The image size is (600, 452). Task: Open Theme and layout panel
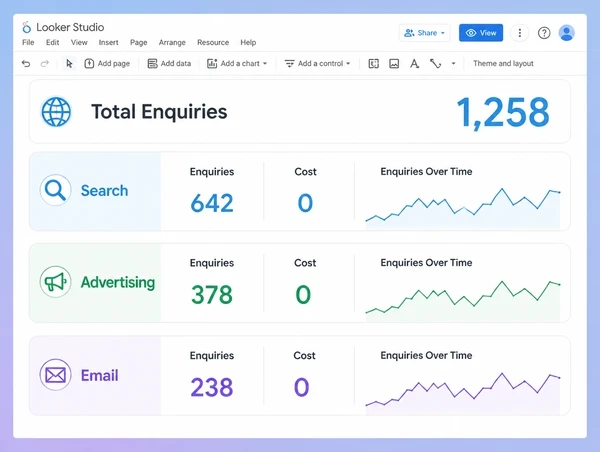tap(503, 64)
